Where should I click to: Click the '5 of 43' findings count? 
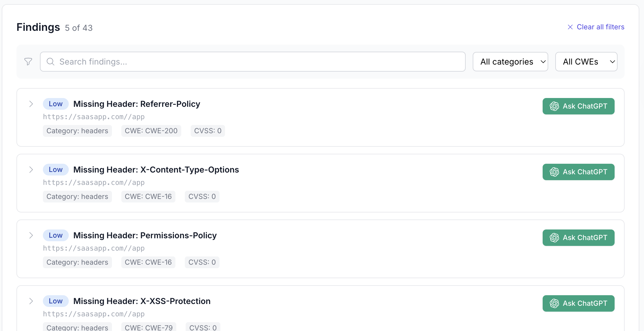[79, 28]
